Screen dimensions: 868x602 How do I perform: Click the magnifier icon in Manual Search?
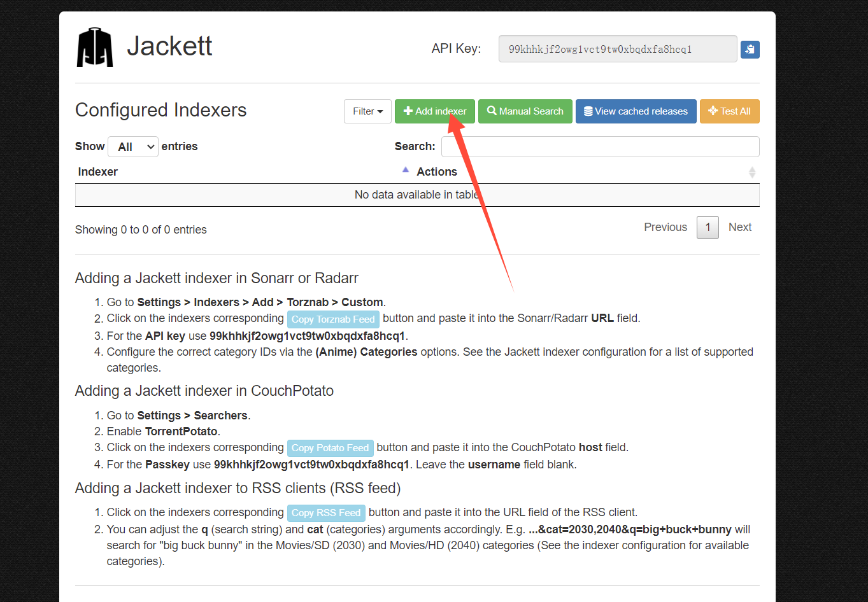coord(492,111)
